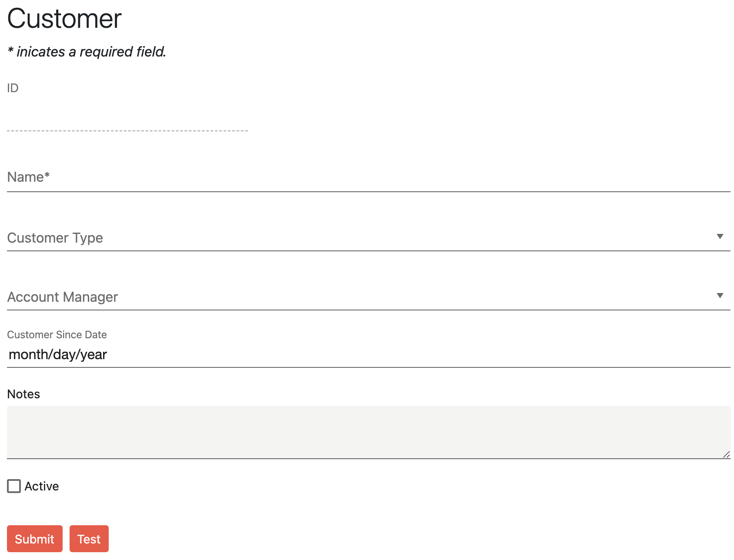Viewport: 734px width, 560px height.
Task: Toggle the Active checkbox
Action: tap(14, 486)
